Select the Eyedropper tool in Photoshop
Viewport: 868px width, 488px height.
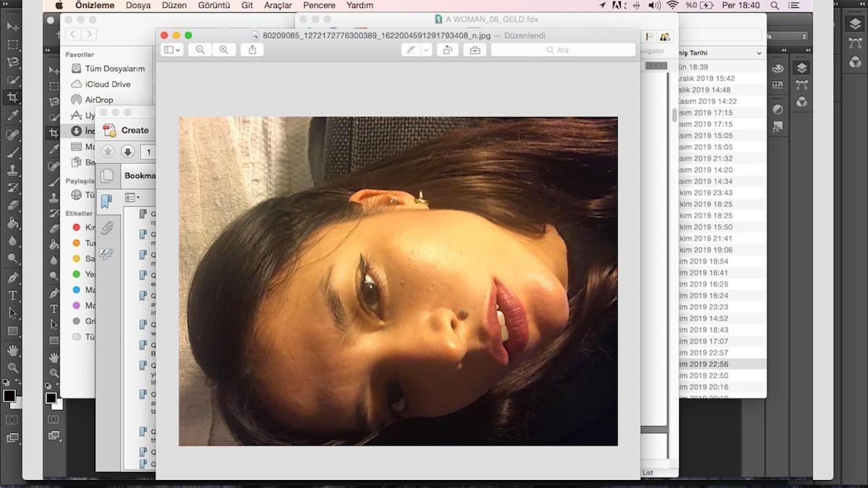coord(12,115)
